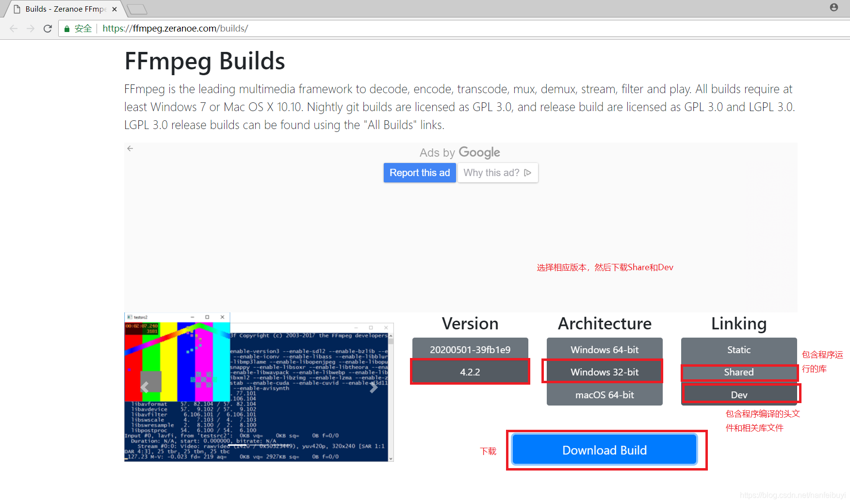Image resolution: width=850 pixels, height=504 pixels.
Task: Select Shared linking
Action: pyautogui.click(x=739, y=372)
